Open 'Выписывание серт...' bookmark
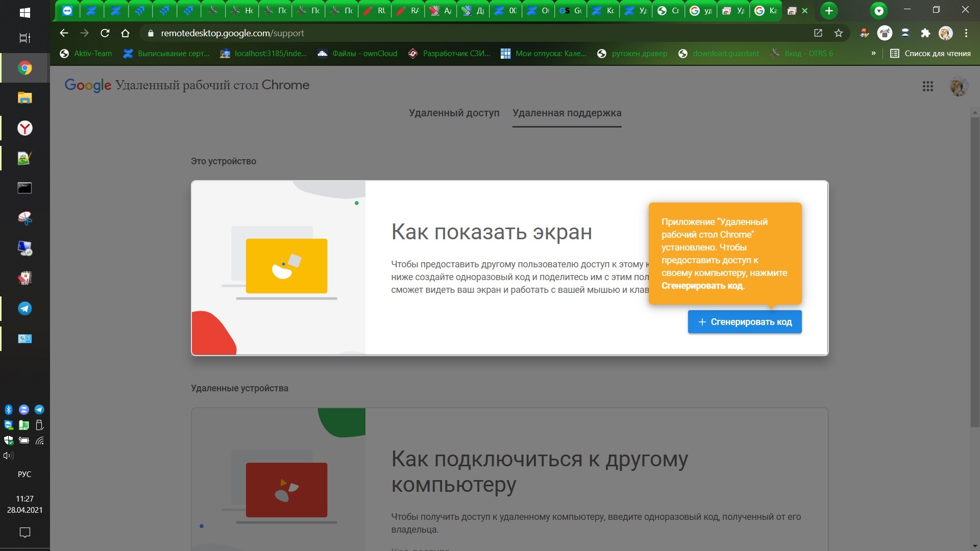 (166, 54)
